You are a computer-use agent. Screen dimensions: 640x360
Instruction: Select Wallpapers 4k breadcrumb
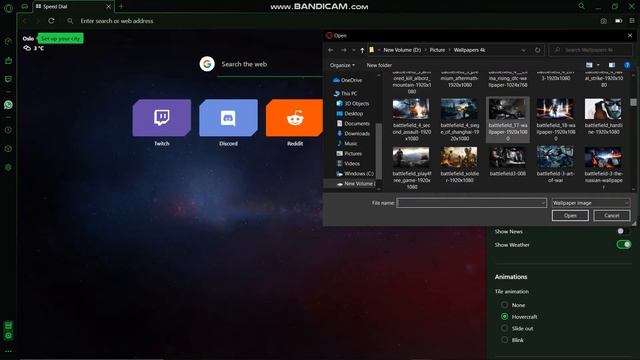[x=469, y=50]
